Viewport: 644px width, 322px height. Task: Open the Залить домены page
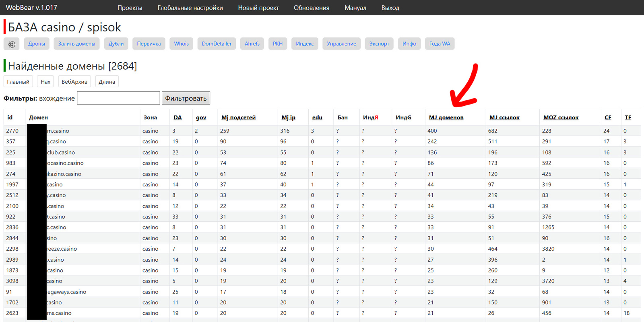pos(76,44)
